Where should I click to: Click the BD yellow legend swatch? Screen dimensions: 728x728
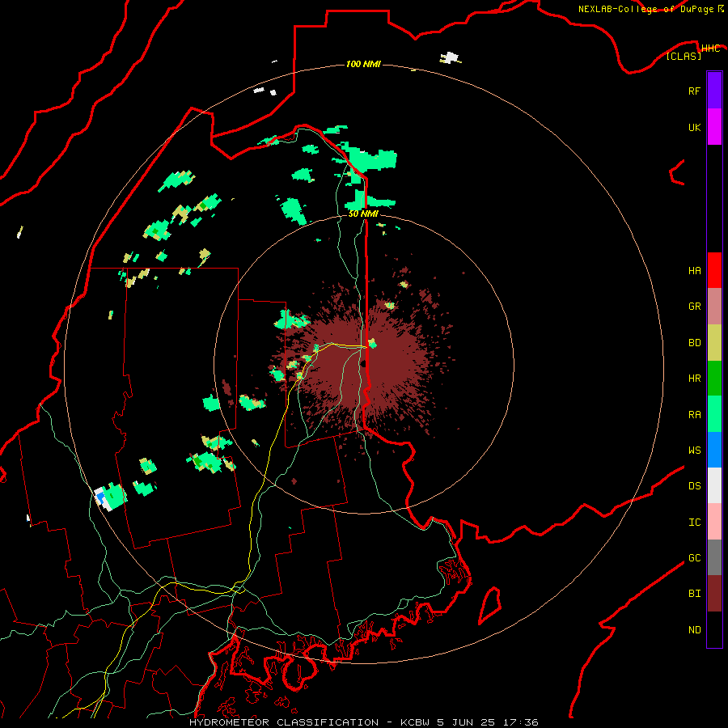point(714,342)
